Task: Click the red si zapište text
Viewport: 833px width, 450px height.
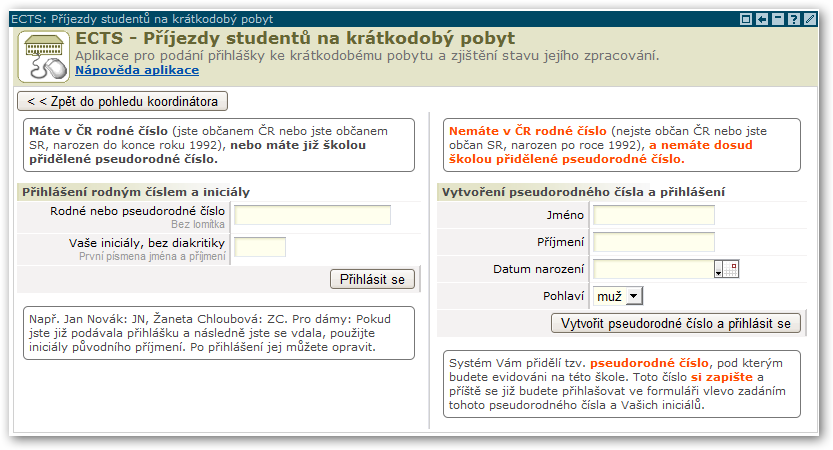Action: pyautogui.click(x=721, y=377)
